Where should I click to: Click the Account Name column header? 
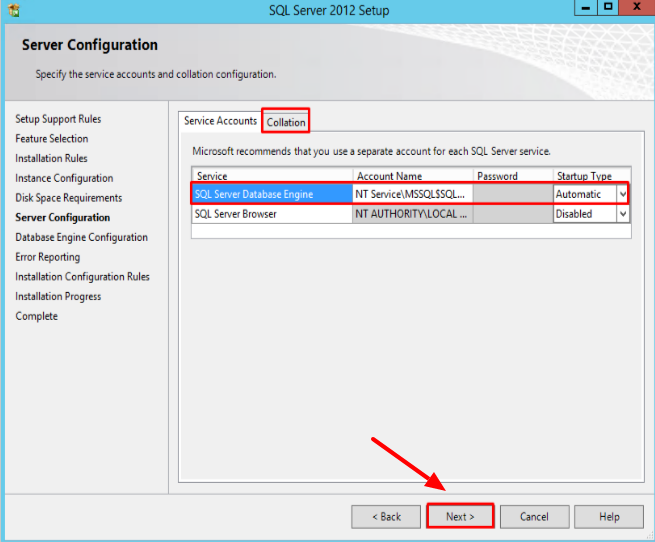point(413,176)
